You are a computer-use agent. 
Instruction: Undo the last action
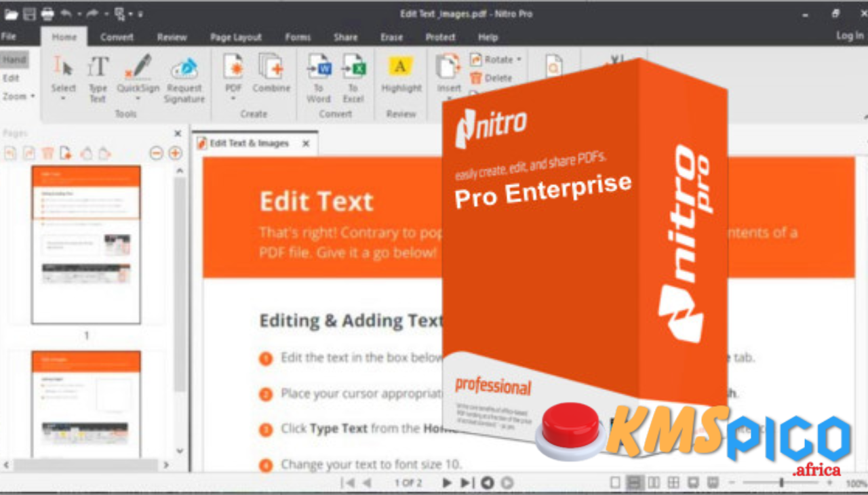pos(66,14)
